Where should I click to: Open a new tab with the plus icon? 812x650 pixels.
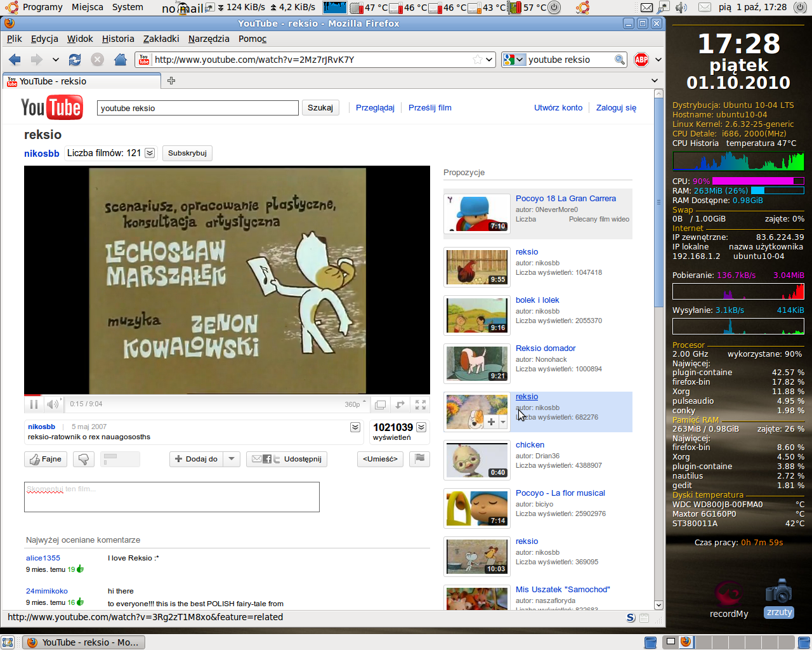pos(171,81)
